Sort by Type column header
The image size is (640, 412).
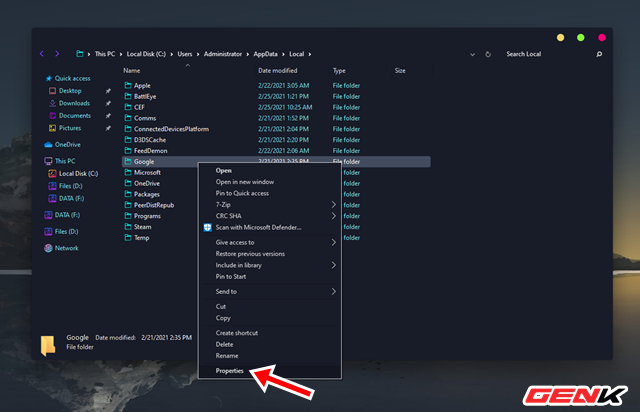pyautogui.click(x=339, y=71)
